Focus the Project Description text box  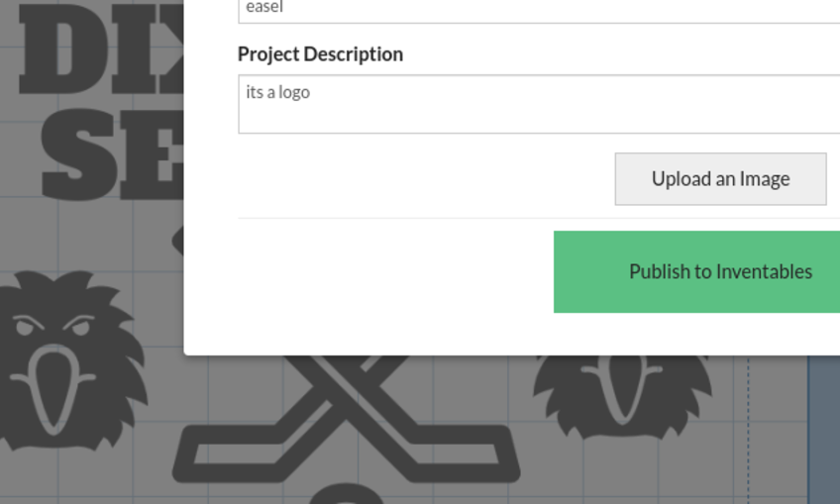click(539, 104)
